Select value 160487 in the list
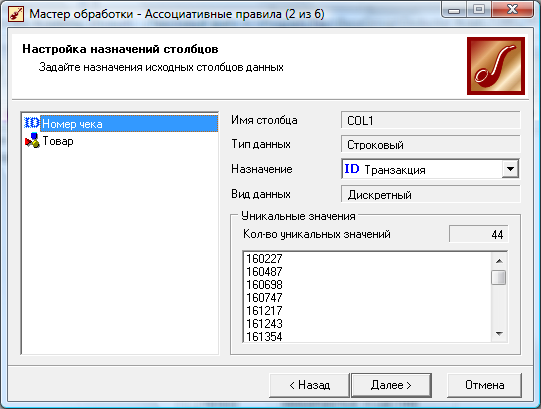Viewport: 541px width, 409px height. click(264, 272)
